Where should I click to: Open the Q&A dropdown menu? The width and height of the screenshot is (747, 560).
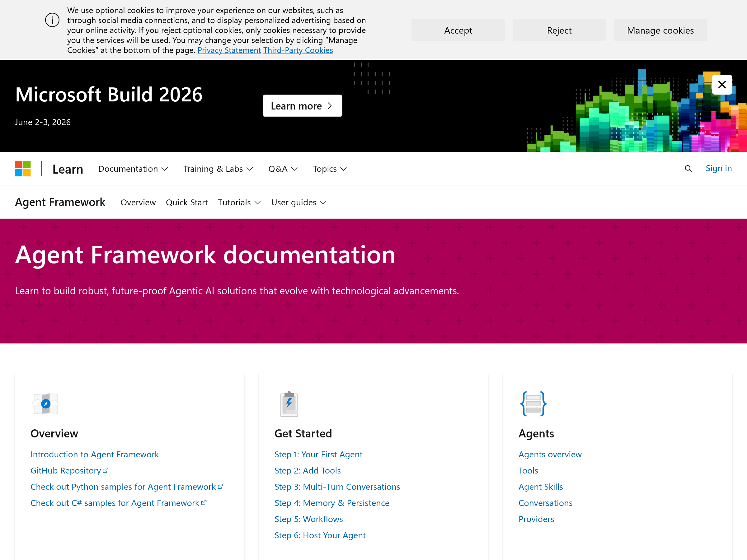(x=283, y=169)
